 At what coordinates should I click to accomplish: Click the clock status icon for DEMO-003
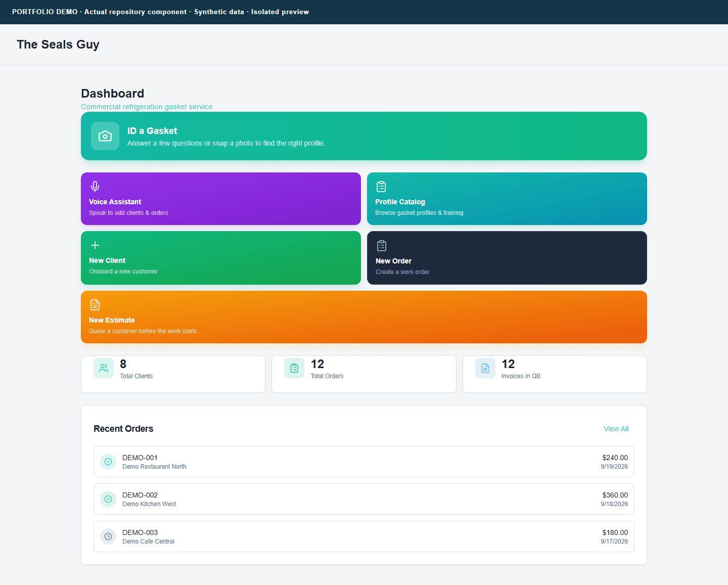(x=108, y=536)
